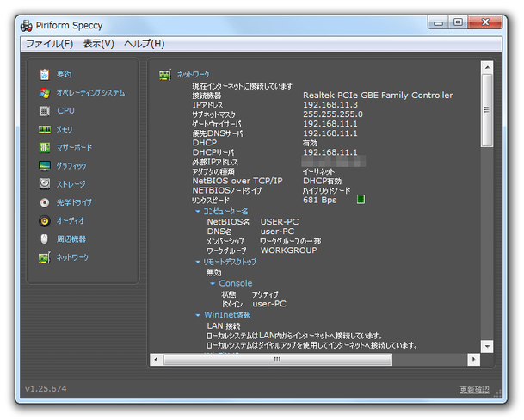Click the LAN 接続 entry
Image resolution: width=524 pixels, height=420 pixels.
point(224,325)
